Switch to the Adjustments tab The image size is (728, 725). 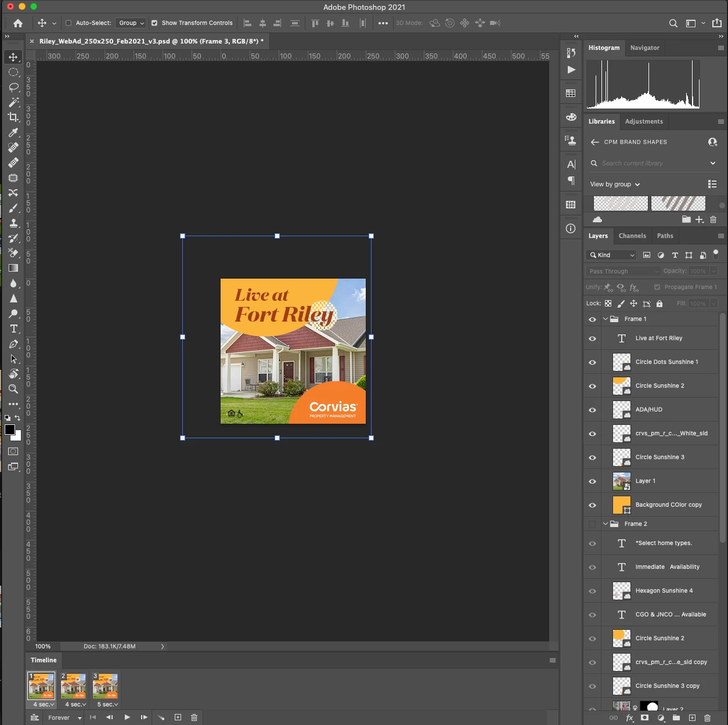coord(644,121)
